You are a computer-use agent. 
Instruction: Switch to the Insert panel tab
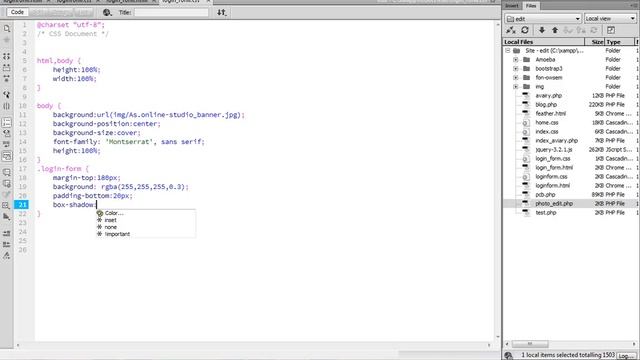pyautogui.click(x=512, y=6)
